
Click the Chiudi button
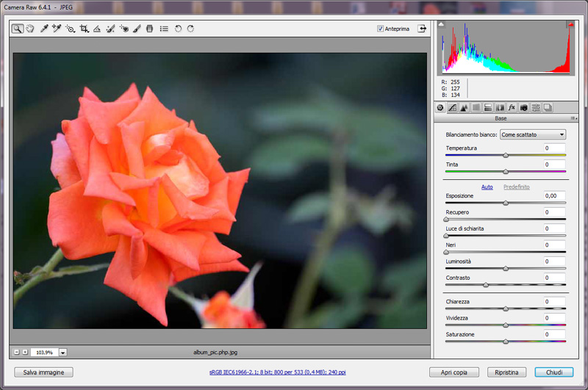(x=554, y=372)
